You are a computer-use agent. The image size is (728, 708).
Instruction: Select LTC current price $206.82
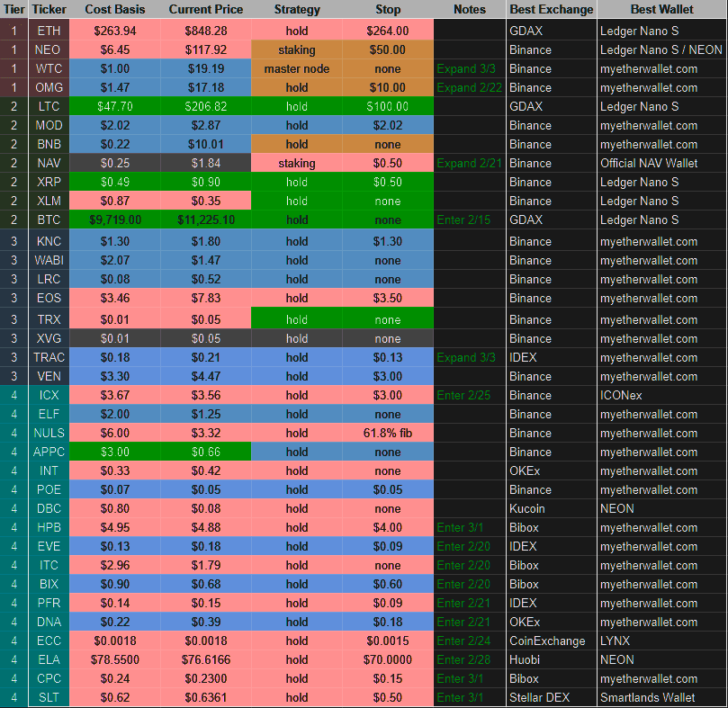pyautogui.click(x=206, y=106)
